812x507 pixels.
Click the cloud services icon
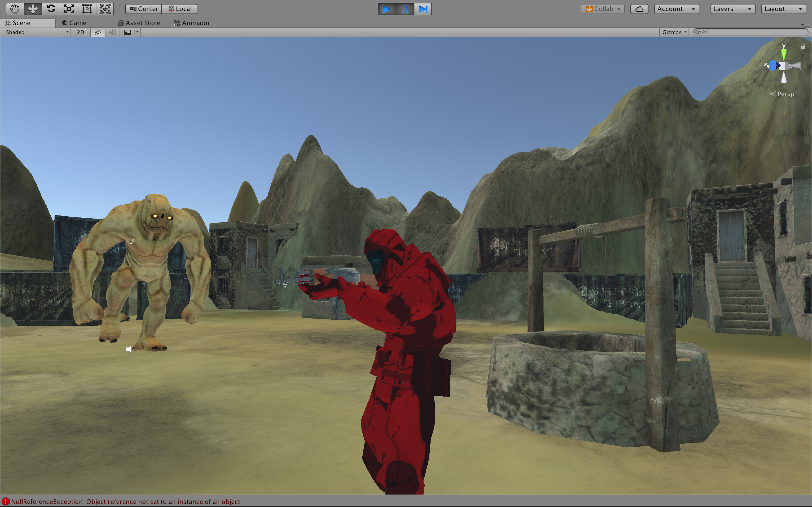point(639,9)
